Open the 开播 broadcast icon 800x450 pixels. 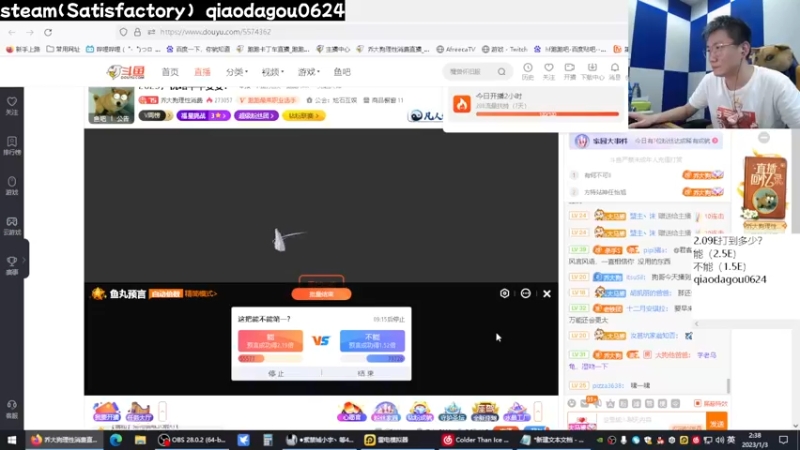coord(569,71)
